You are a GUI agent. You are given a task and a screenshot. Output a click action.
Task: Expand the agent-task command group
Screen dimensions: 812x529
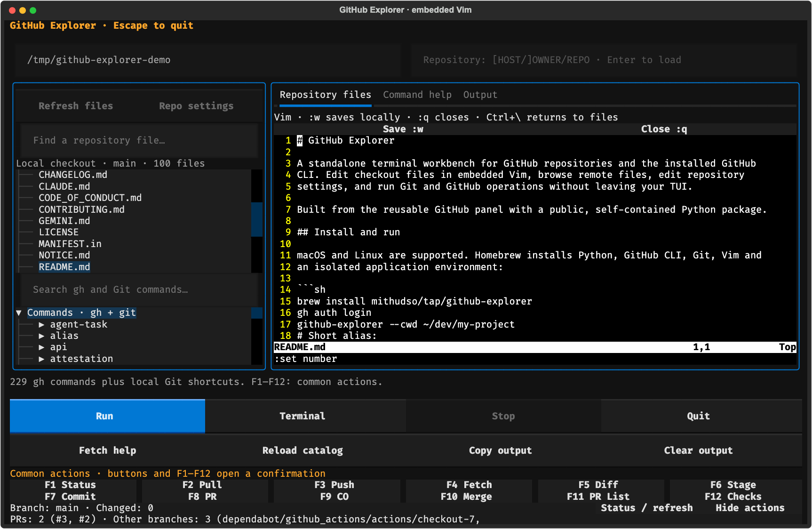pyautogui.click(x=41, y=324)
